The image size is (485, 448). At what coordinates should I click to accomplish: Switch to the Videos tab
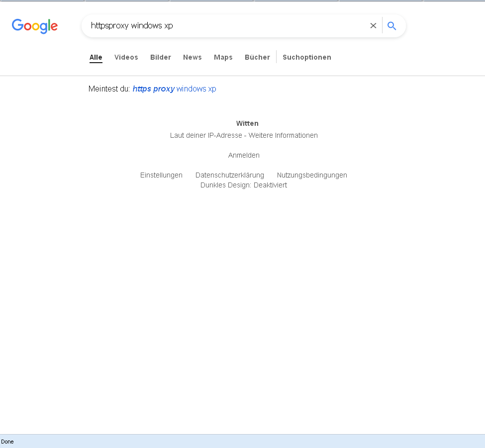pyautogui.click(x=126, y=57)
